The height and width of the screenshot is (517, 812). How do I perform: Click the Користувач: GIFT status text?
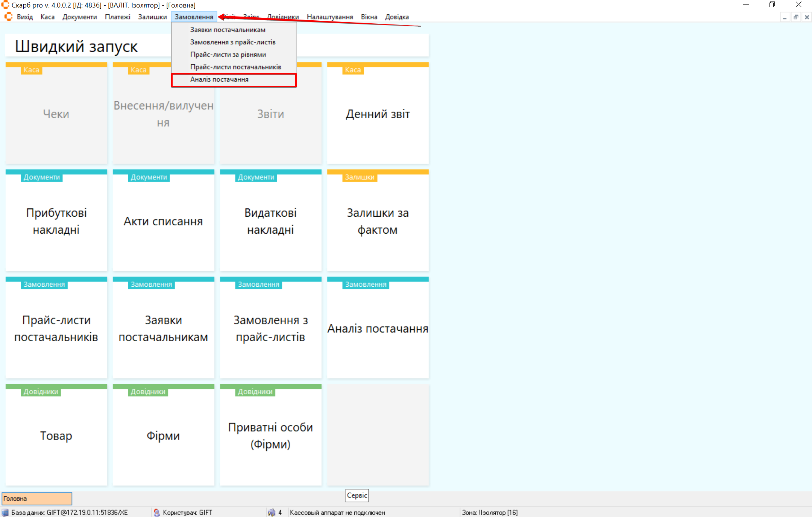coord(187,512)
